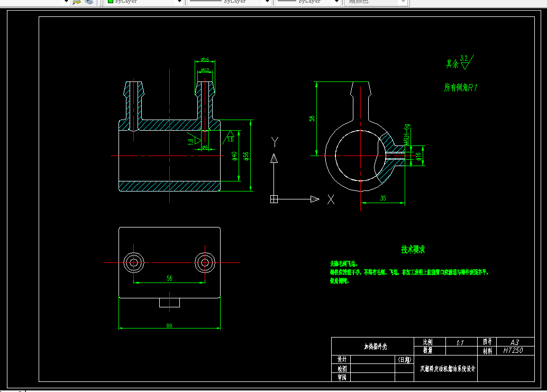The height and width of the screenshot is (392, 547).
Task: Select the 审阅 label cell
Action: [342, 377]
